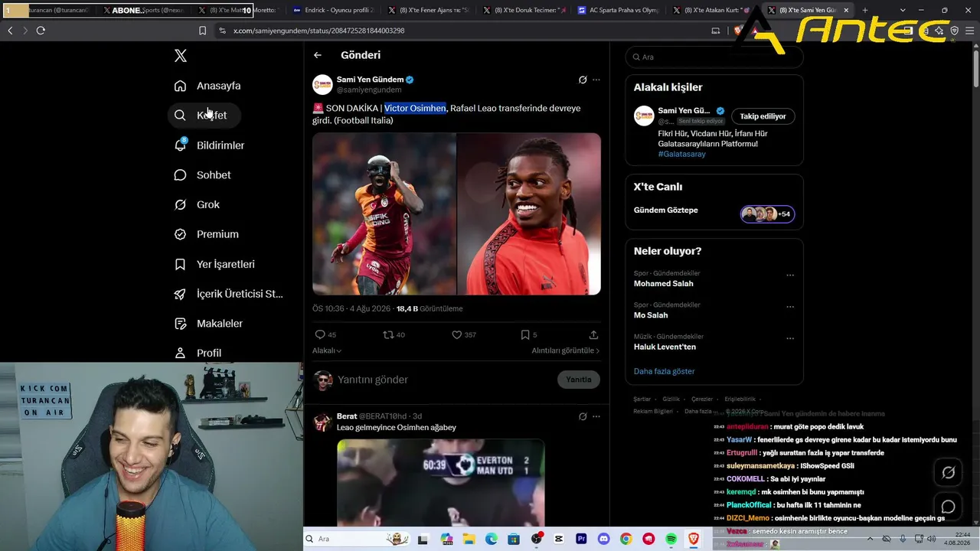This screenshot has height=551, width=980.
Task: Open Mohamed Salah trending topic
Action: tap(664, 284)
